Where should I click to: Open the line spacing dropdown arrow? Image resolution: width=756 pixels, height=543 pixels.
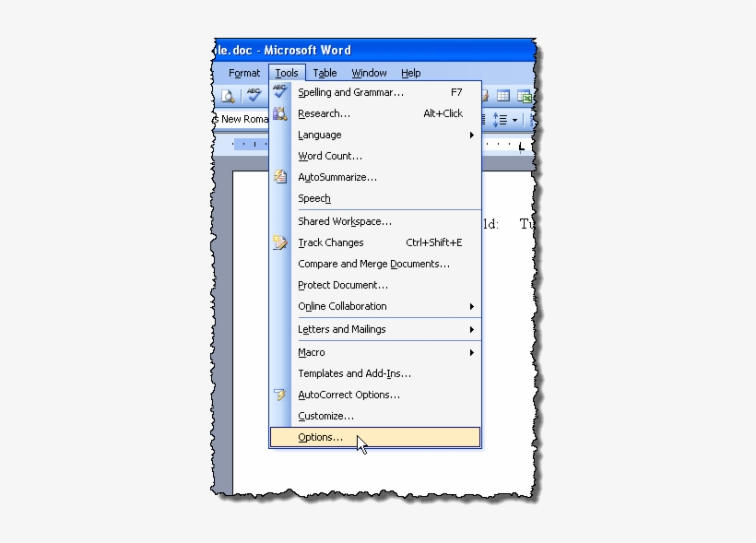coord(515,120)
